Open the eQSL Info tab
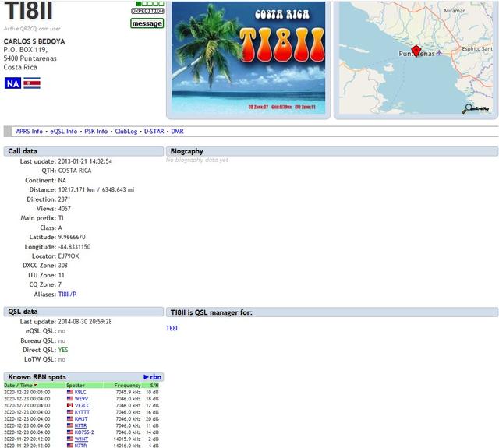499x448 pixels. click(64, 132)
